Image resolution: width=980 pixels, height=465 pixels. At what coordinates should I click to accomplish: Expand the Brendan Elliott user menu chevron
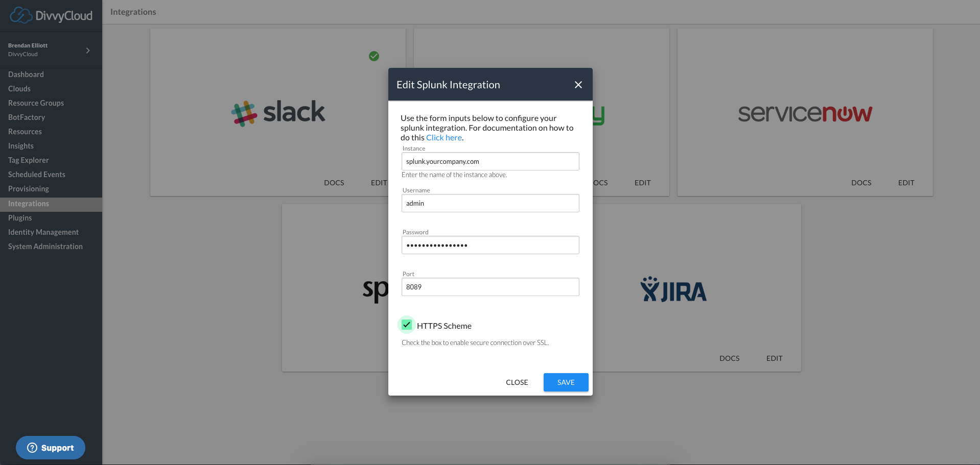click(x=88, y=51)
